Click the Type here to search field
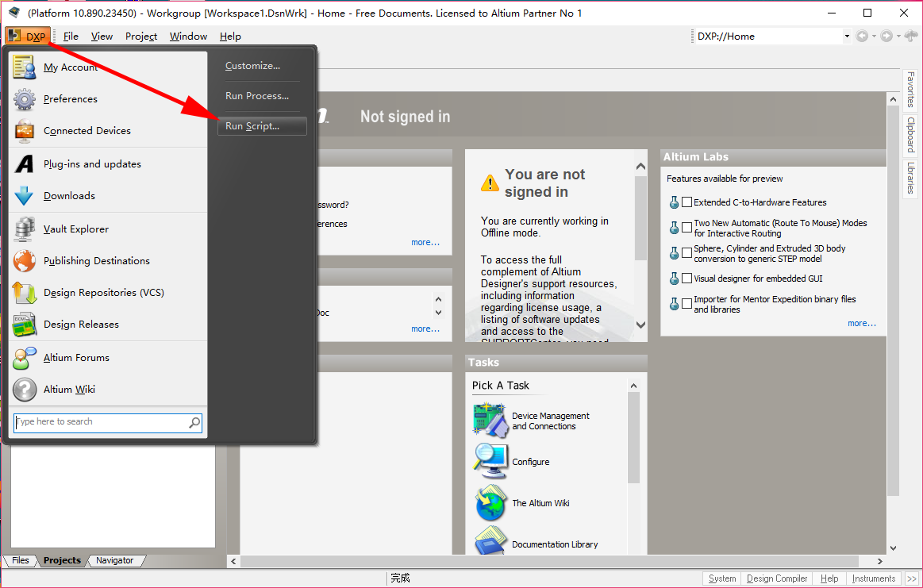Image resolution: width=923 pixels, height=588 pixels. coord(108,422)
